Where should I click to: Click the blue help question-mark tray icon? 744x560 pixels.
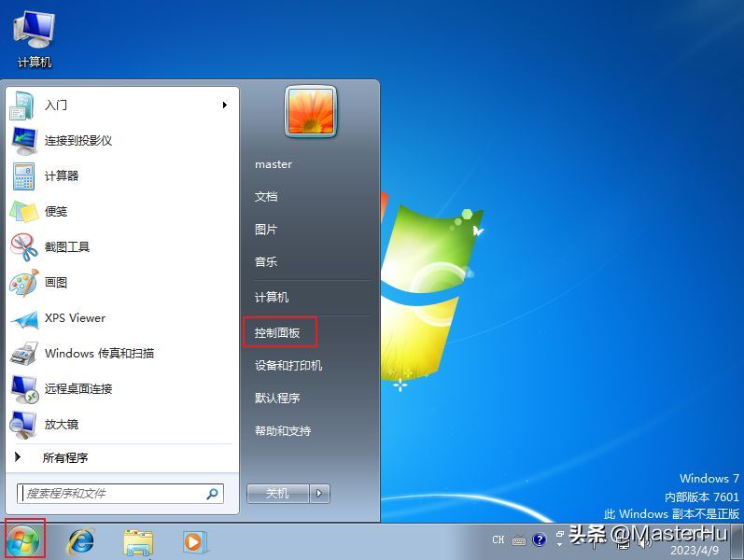click(x=539, y=539)
